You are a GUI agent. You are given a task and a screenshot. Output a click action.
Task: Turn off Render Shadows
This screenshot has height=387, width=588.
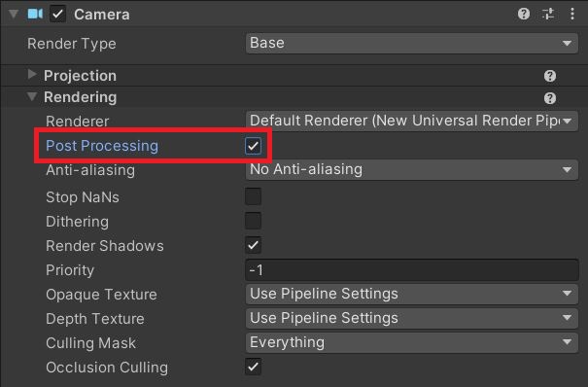(253, 245)
